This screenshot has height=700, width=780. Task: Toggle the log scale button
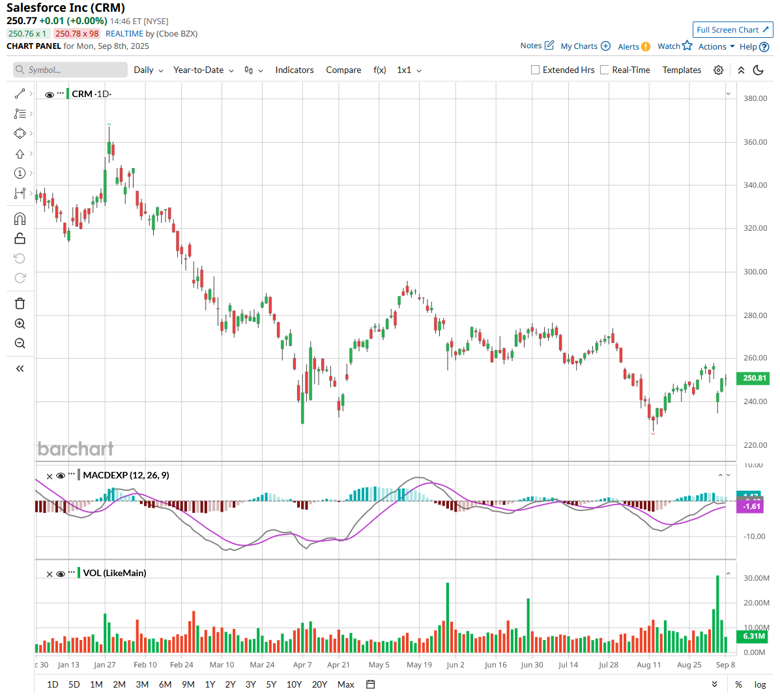(760, 684)
